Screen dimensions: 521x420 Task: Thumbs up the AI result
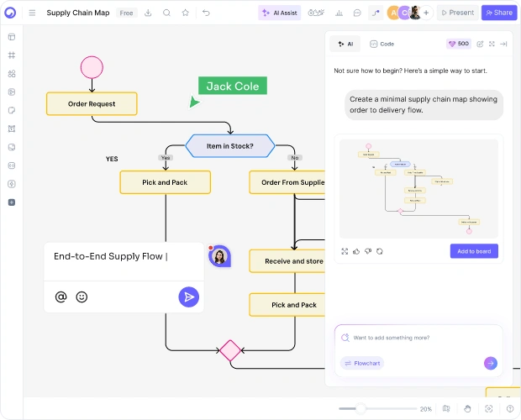[356, 251]
